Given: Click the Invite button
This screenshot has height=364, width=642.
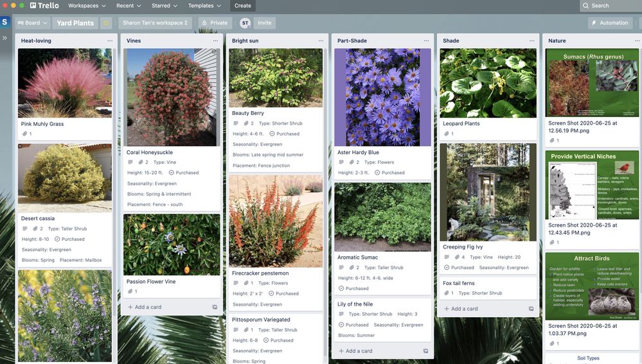Looking at the screenshot, I should coord(265,23).
